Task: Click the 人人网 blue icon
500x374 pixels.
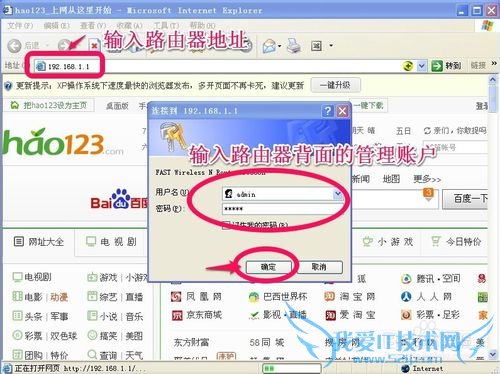Action: click(x=406, y=297)
